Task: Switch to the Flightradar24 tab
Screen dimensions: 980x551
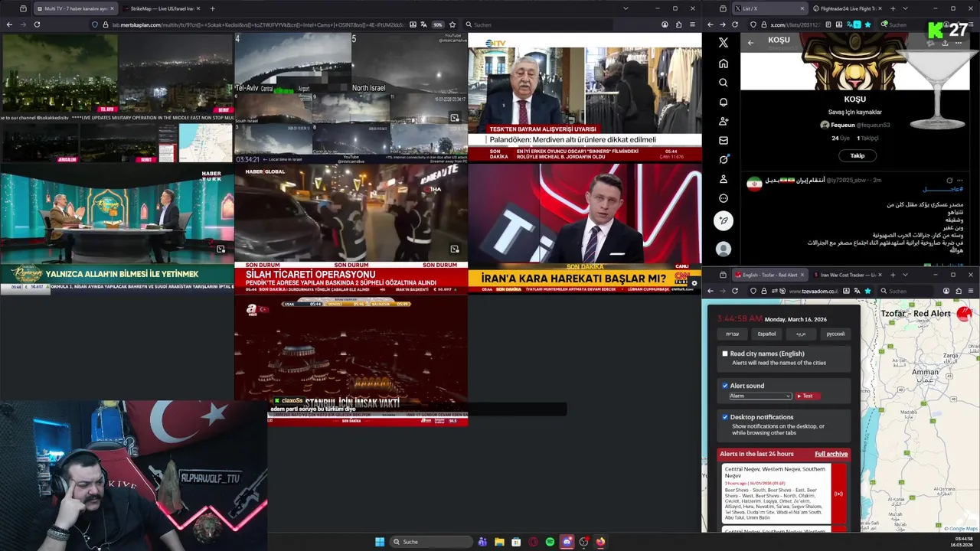Action: click(x=848, y=8)
